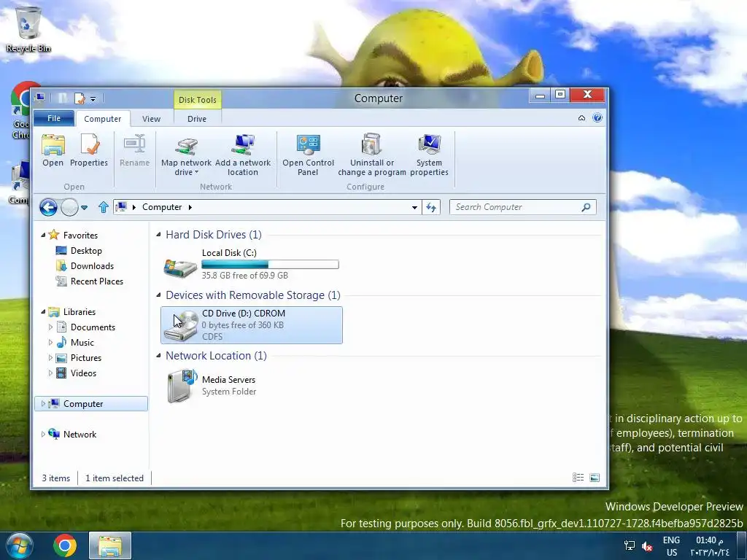
Task: Collapse the Libraries tree node
Action: click(x=43, y=312)
